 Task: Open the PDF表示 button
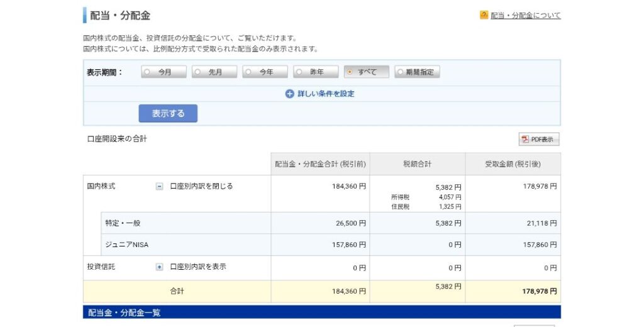pos(539,139)
